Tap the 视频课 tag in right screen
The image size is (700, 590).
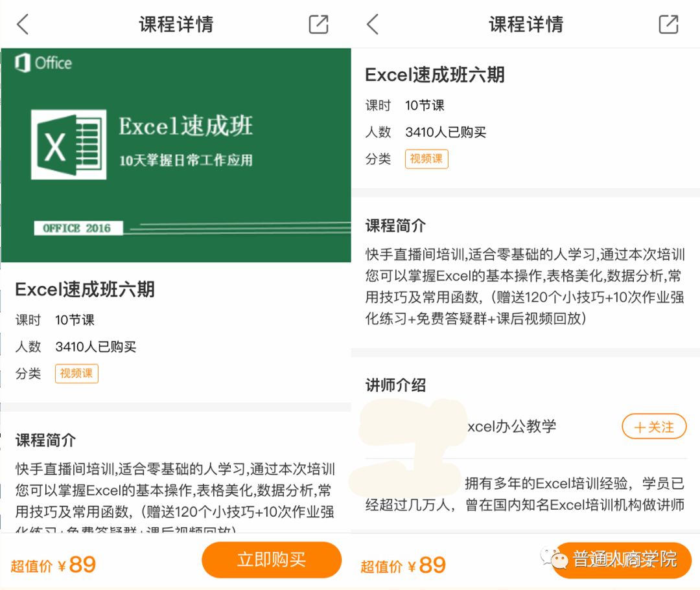426,159
